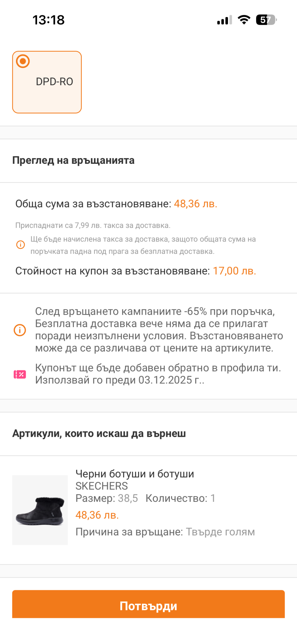Tap the 13:18 clock in status bar
The height and width of the screenshot is (644, 297).
tap(49, 20)
